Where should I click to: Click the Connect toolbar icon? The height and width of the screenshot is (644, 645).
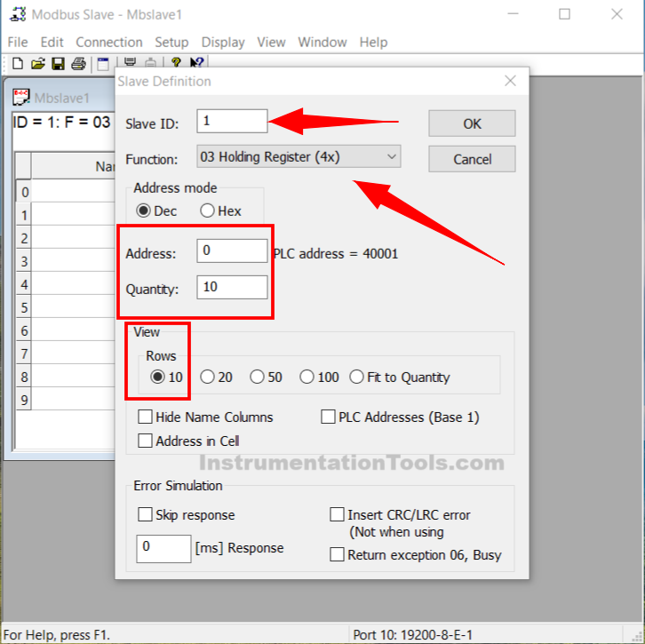(130, 62)
